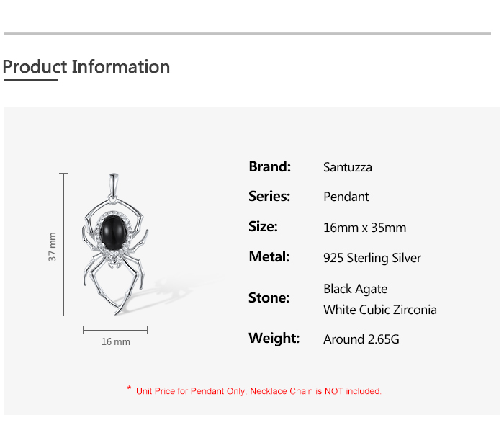This screenshot has width=504, height=443.
Task: Click the Brand: label
Action: click(x=269, y=166)
